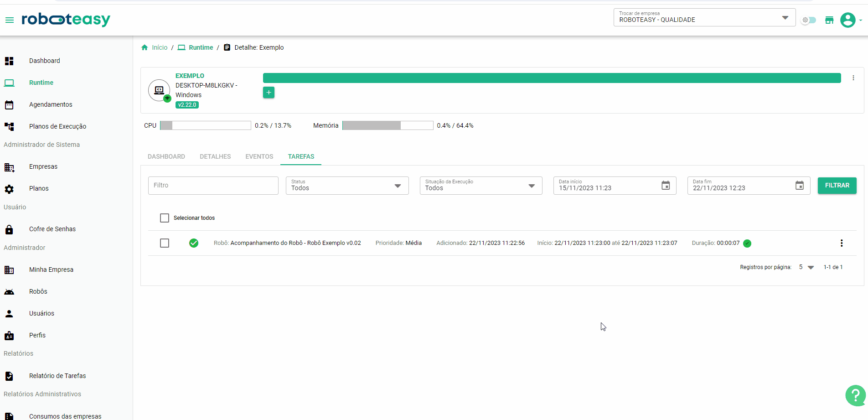Open the user account avatar menu
This screenshot has width=868, height=420.
848,20
